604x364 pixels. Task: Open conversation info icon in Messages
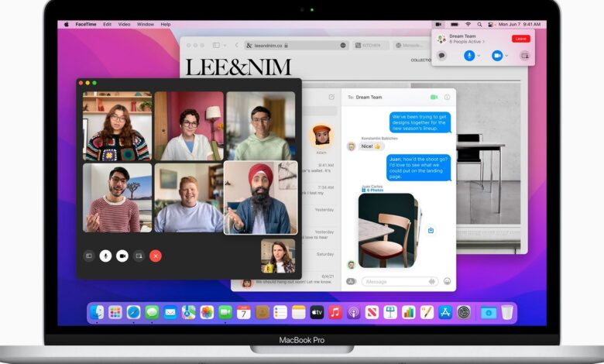447,98
